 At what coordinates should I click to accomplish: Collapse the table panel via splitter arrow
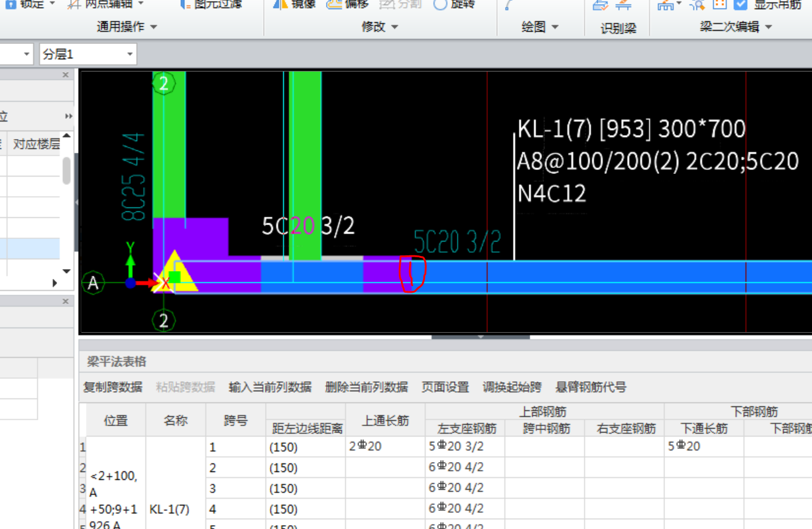pos(480,337)
